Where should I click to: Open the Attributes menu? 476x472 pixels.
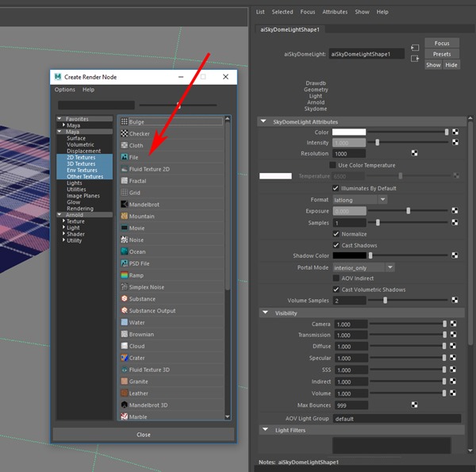[335, 12]
